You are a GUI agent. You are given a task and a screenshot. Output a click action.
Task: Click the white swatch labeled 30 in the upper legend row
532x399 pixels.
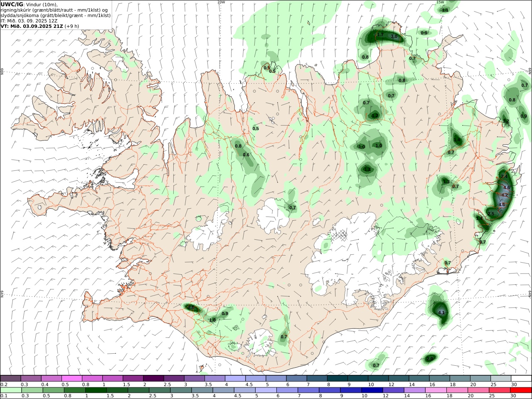click(x=521, y=378)
